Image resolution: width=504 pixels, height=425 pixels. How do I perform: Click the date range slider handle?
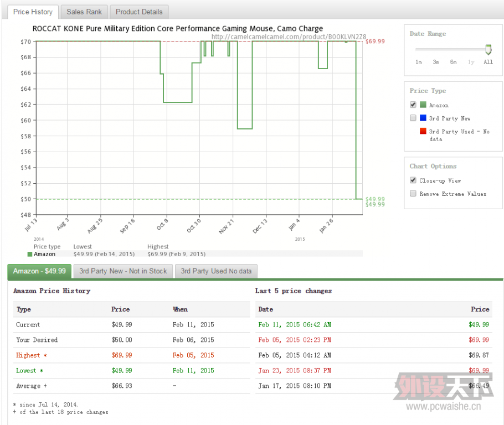(488, 49)
